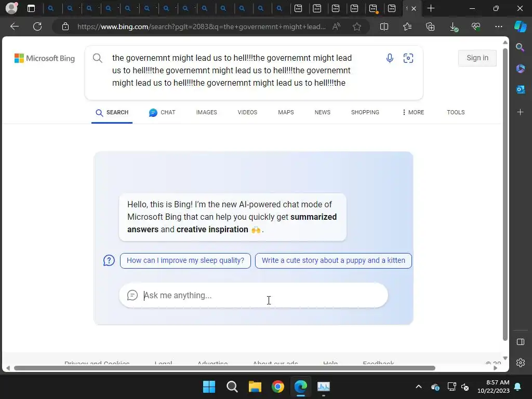Show hidden tray icons chevron
Image resolution: width=532 pixels, height=399 pixels.
pyautogui.click(x=419, y=387)
